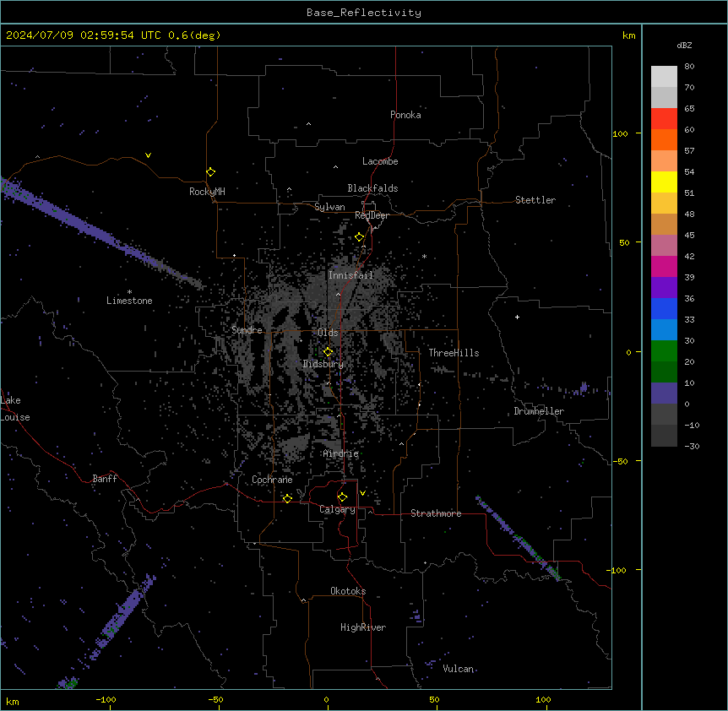The height and width of the screenshot is (711, 728).
Task: Click the 45 value on the dBZ scale
Action: pyautogui.click(x=689, y=235)
